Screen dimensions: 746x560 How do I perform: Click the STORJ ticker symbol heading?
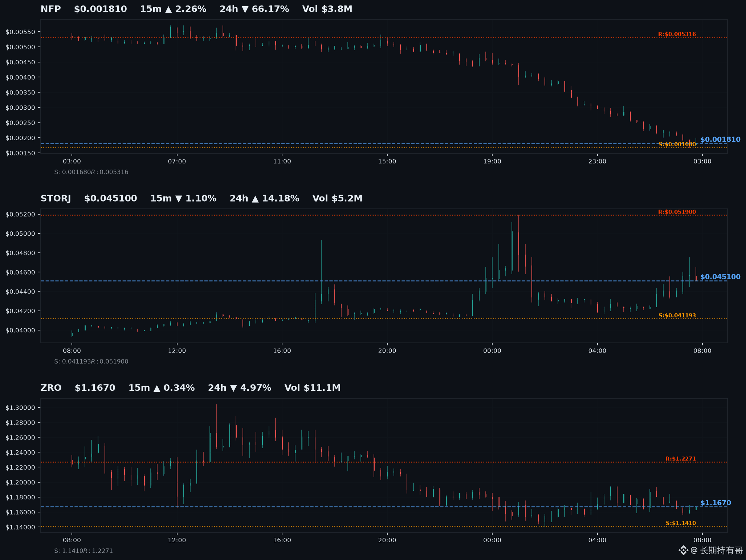pyautogui.click(x=56, y=198)
